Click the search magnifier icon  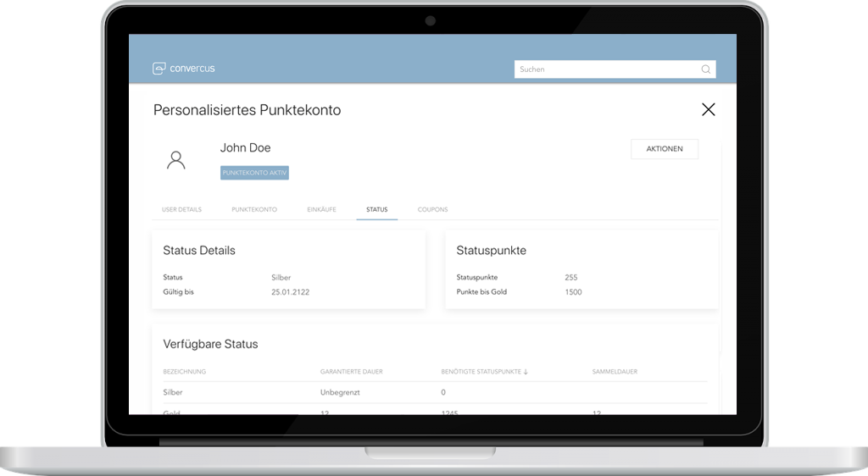coord(706,69)
